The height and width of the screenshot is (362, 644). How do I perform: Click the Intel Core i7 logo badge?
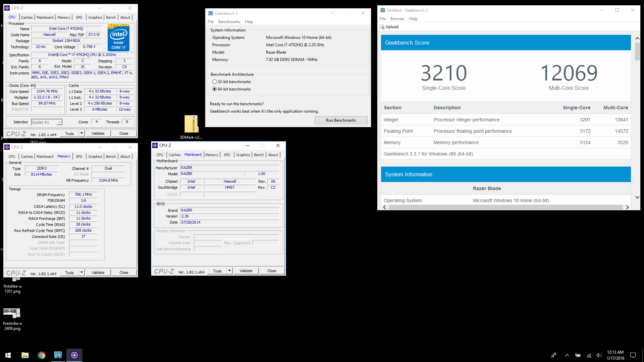tap(118, 38)
